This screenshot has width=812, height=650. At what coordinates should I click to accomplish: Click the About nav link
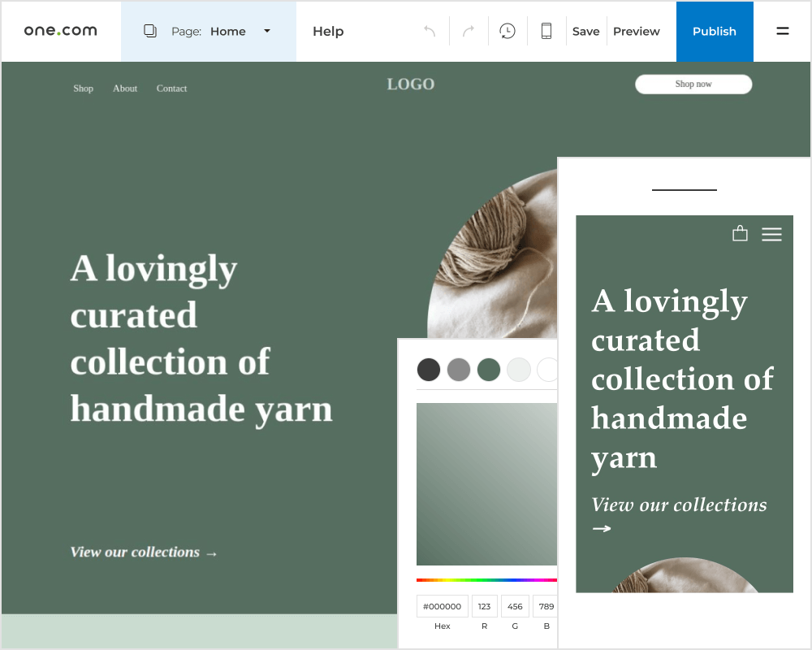tap(125, 89)
